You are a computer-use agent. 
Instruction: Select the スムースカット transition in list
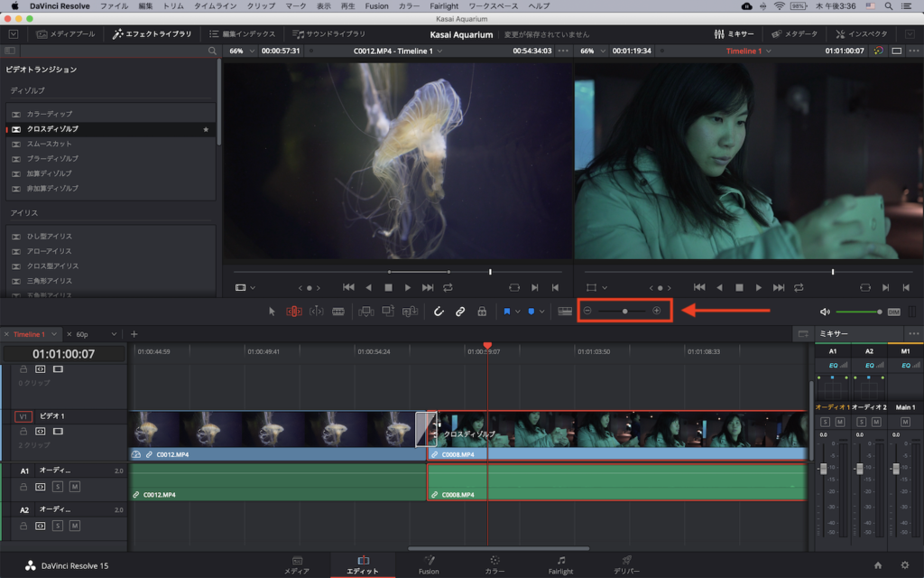pyautogui.click(x=50, y=144)
